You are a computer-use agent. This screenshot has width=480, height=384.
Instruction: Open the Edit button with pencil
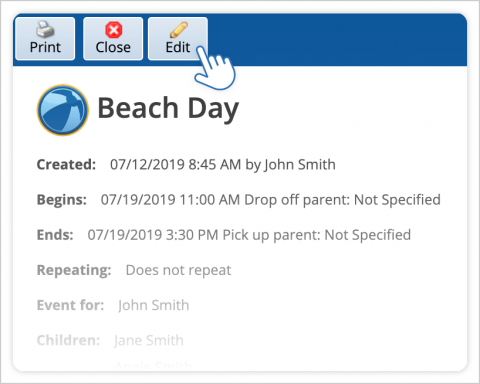click(x=178, y=39)
